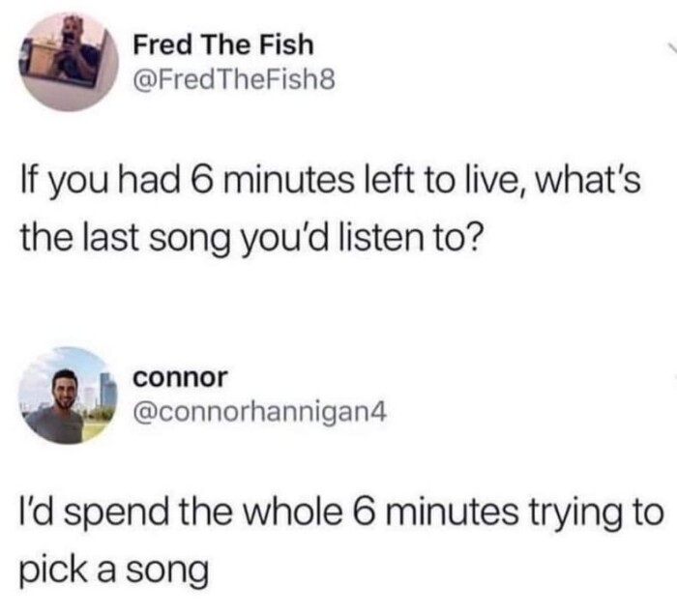Open Fred The Fish's profile picture
Viewport: 677px width, 616px height.
[69, 62]
